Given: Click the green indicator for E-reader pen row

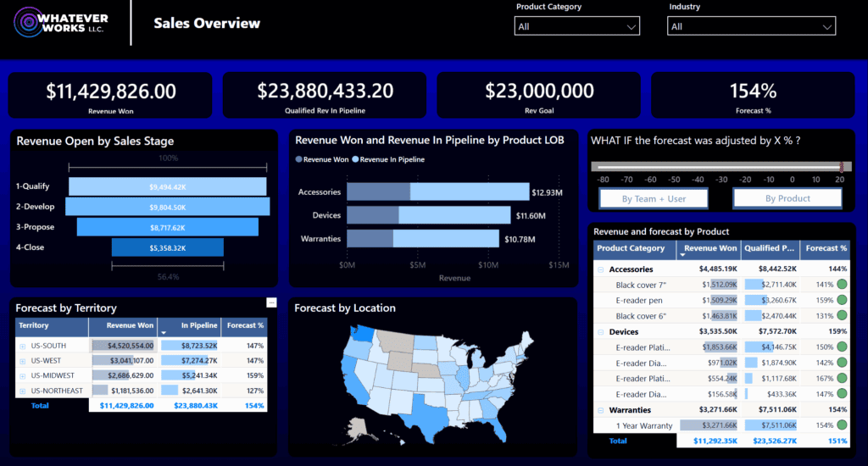Looking at the screenshot, I should click(x=842, y=300).
